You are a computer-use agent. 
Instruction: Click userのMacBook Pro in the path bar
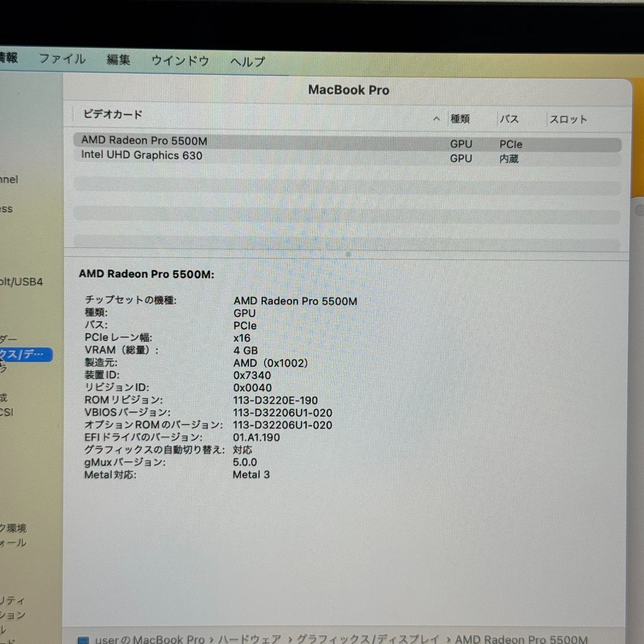[x=150, y=639]
